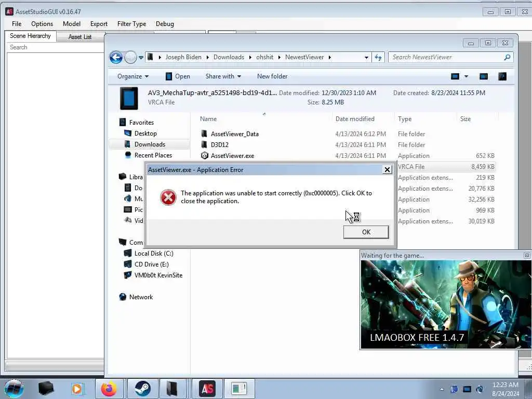Viewport: 532px width, 399px height.
Task: Expand the address bar history dropdown
Action: [x=366, y=57]
